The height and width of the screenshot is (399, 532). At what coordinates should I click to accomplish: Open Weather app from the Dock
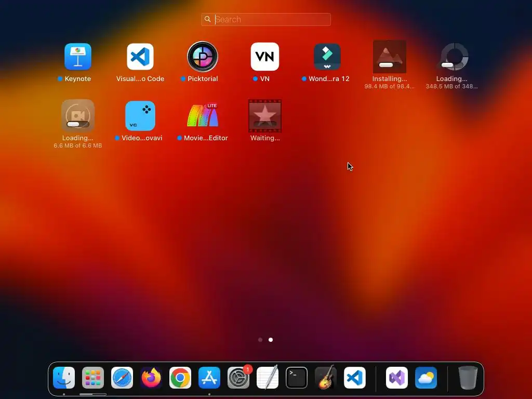pyautogui.click(x=426, y=378)
